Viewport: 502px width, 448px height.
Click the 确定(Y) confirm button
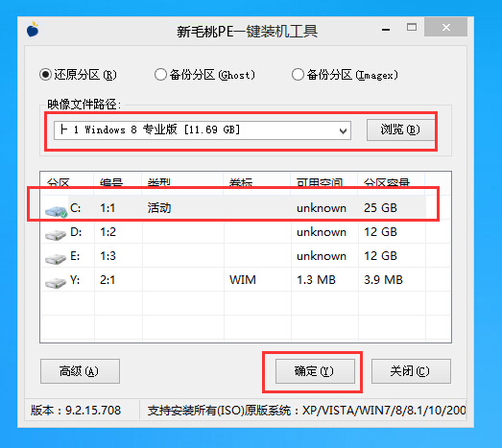[x=315, y=371]
